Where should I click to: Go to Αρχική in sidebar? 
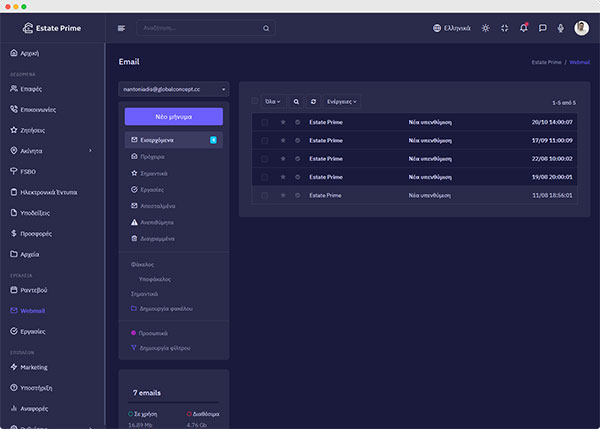[24, 53]
